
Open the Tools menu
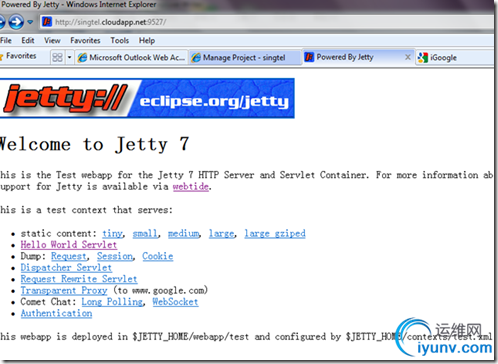point(120,40)
